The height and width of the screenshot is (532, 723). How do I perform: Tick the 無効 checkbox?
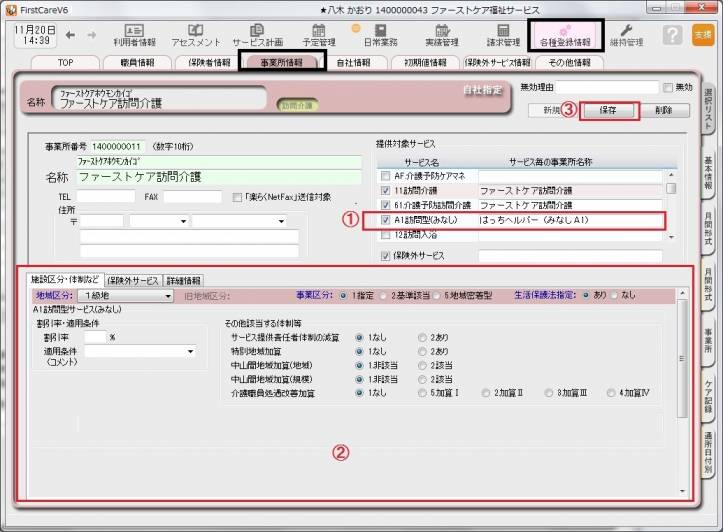[x=667, y=88]
